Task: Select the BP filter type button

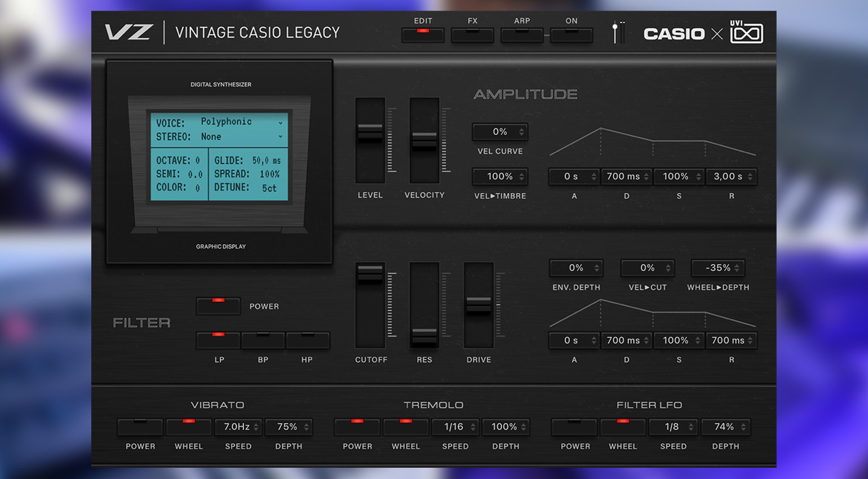Action: tap(263, 340)
